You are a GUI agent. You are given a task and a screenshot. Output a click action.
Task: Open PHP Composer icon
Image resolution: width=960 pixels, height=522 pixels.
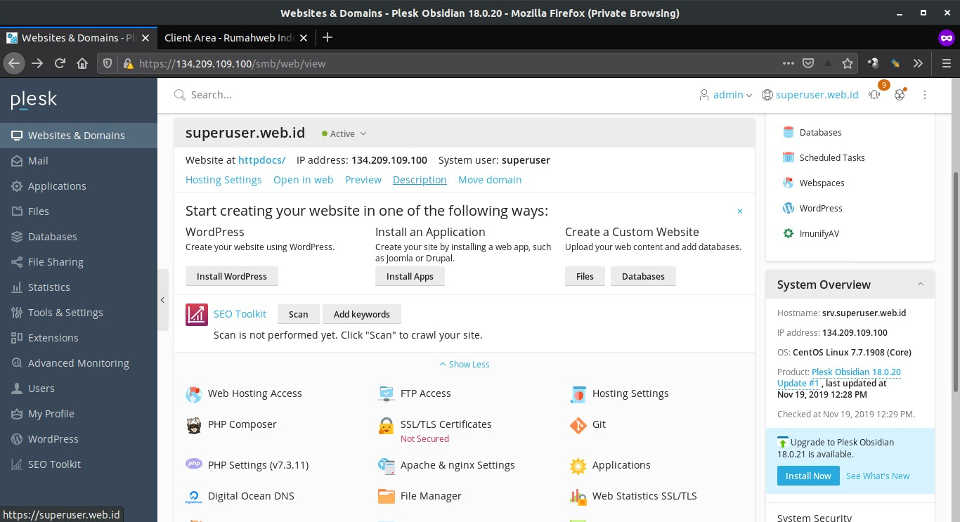click(193, 425)
